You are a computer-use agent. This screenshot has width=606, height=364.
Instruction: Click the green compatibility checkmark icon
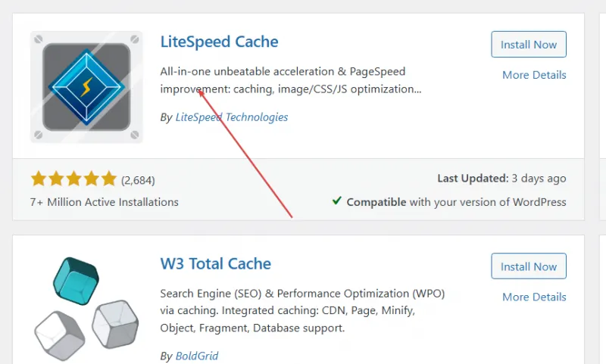(x=336, y=201)
